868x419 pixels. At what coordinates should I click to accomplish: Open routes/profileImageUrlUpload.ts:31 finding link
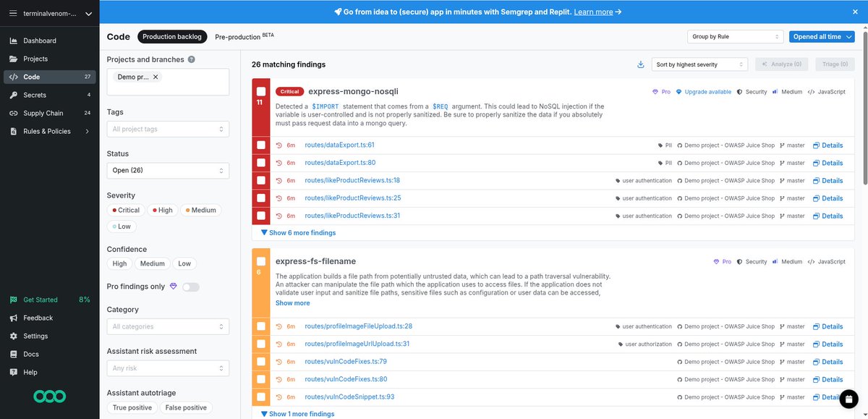357,344
